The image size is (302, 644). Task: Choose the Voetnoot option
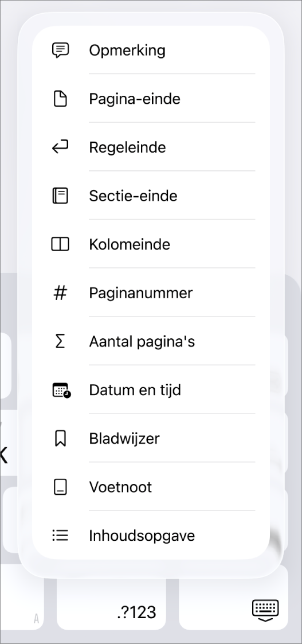point(151,487)
